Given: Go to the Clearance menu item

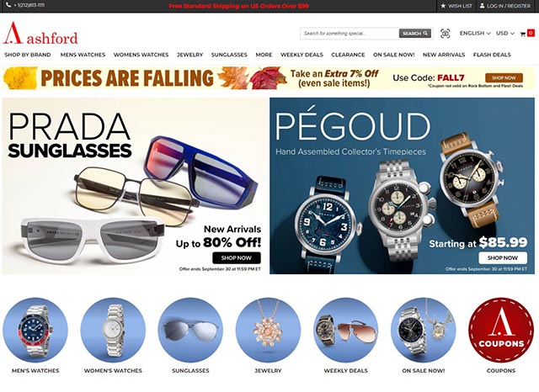Looking at the screenshot, I should point(348,55).
